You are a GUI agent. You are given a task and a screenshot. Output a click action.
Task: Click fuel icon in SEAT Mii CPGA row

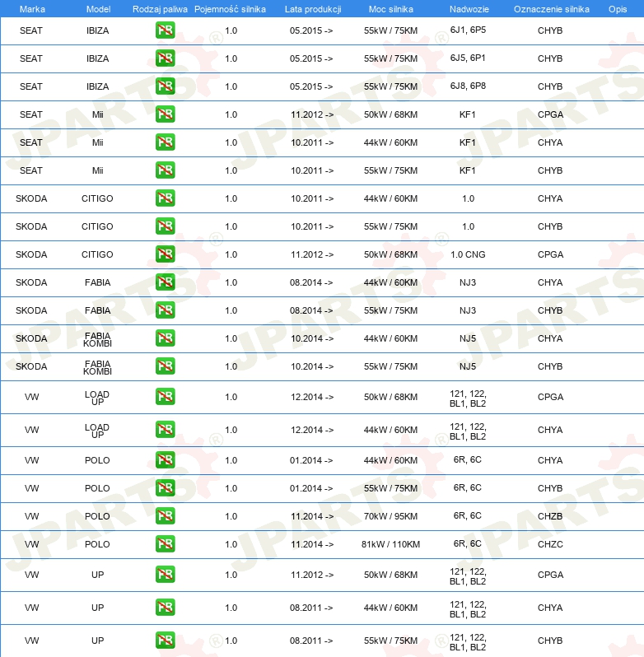(165, 114)
